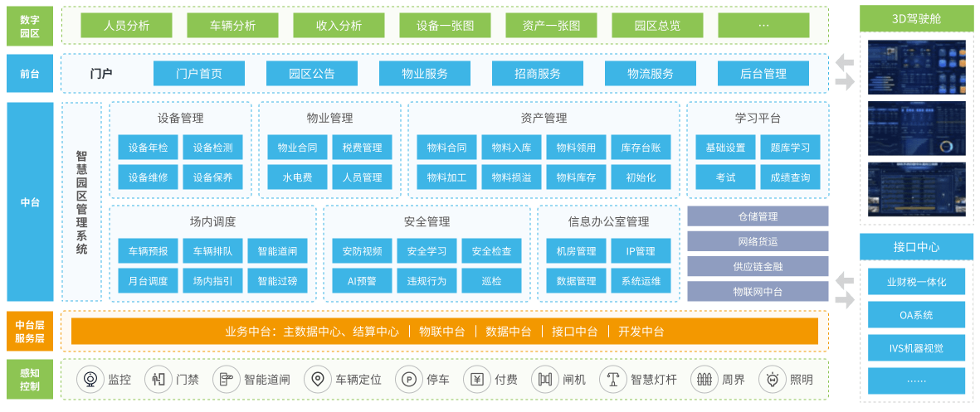
Task: Select the 闸机 turnstile icon
Action: [x=544, y=380]
